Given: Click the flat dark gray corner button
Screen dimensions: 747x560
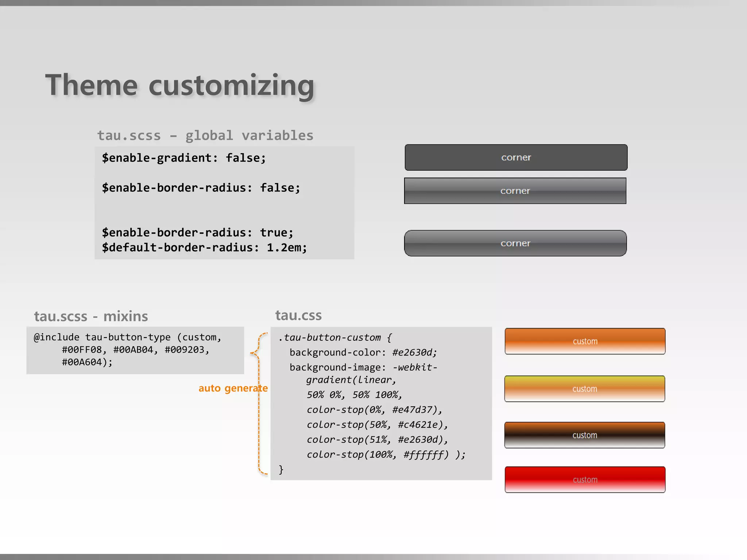Looking at the screenshot, I should (516, 157).
